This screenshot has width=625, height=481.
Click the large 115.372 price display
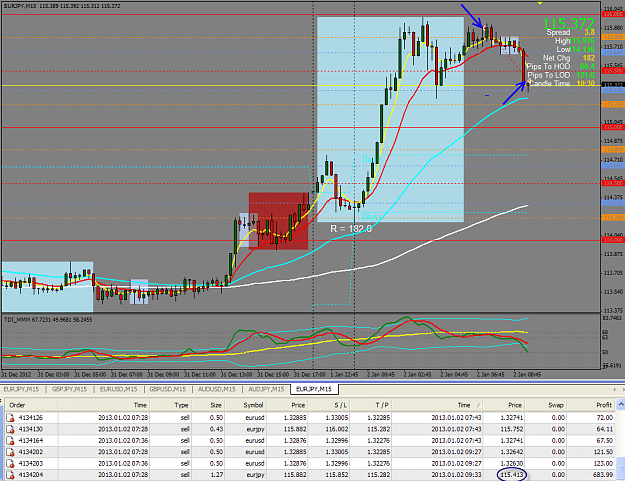(x=568, y=24)
